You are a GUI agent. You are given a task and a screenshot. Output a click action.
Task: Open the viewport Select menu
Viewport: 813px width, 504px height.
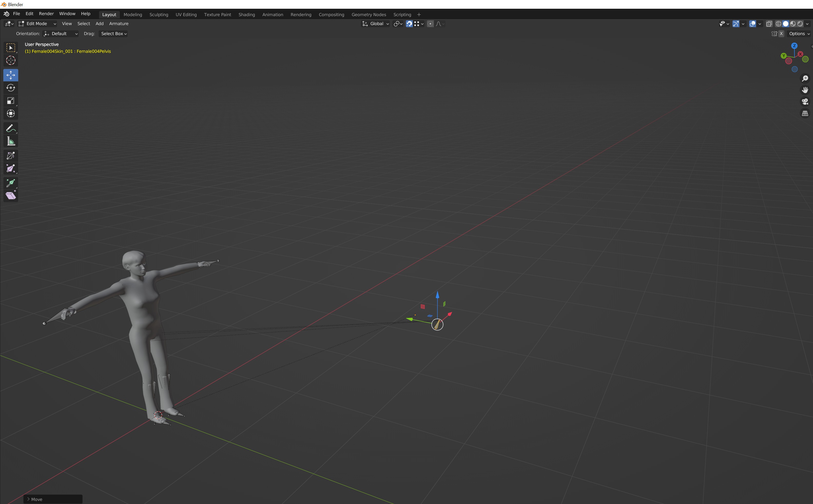click(x=84, y=24)
